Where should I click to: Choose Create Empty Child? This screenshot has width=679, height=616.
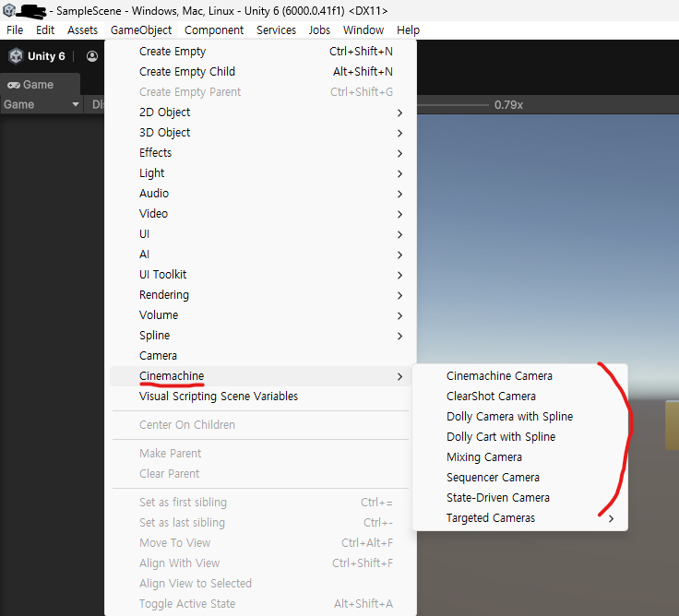click(263, 71)
